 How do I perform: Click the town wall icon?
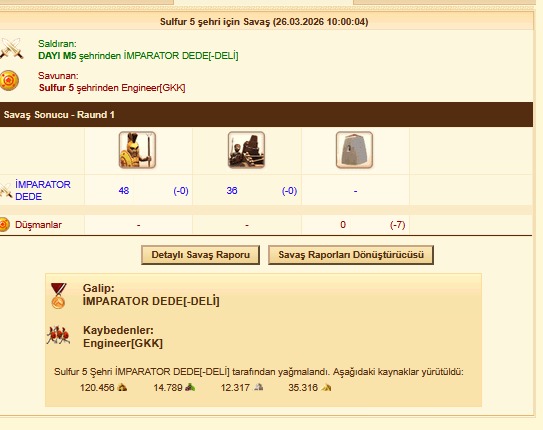(x=354, y=150)
